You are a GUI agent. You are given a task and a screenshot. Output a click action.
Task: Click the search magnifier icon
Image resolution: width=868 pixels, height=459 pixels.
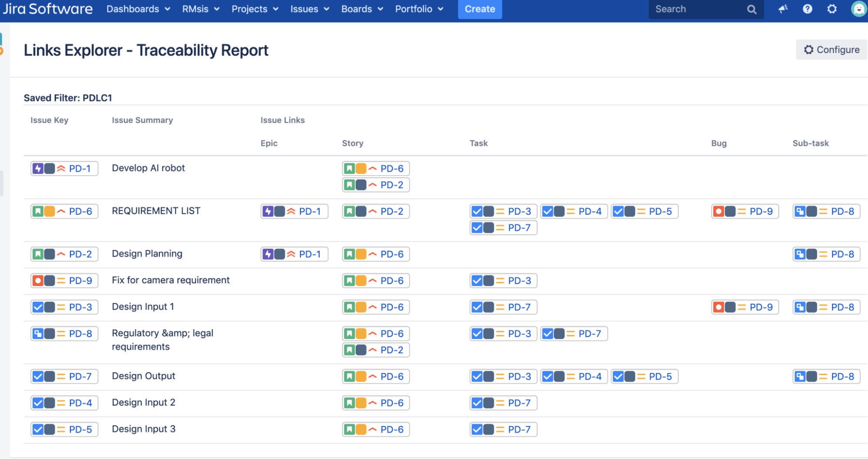coord(752,9)
